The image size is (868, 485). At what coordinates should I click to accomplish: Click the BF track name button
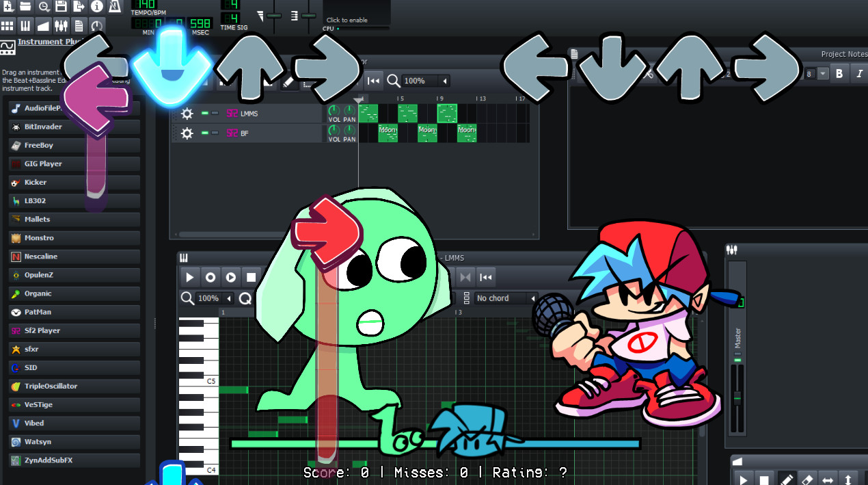coord(272,133)
